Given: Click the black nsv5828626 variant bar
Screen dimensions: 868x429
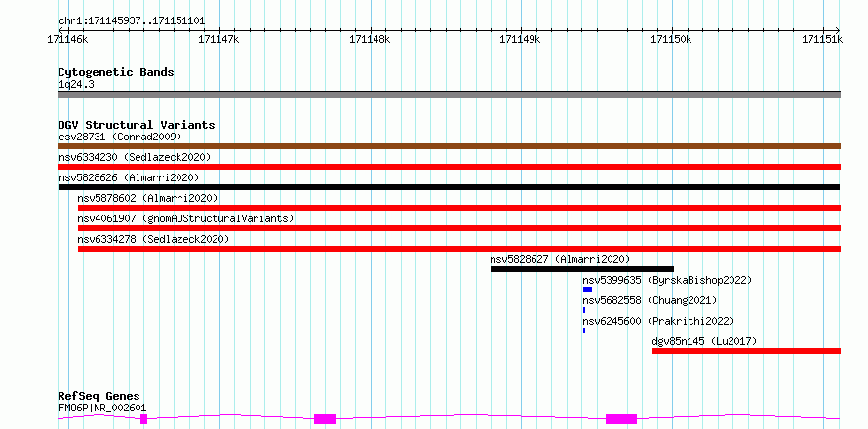Looking at the screenshot, I should pos(449,187).
